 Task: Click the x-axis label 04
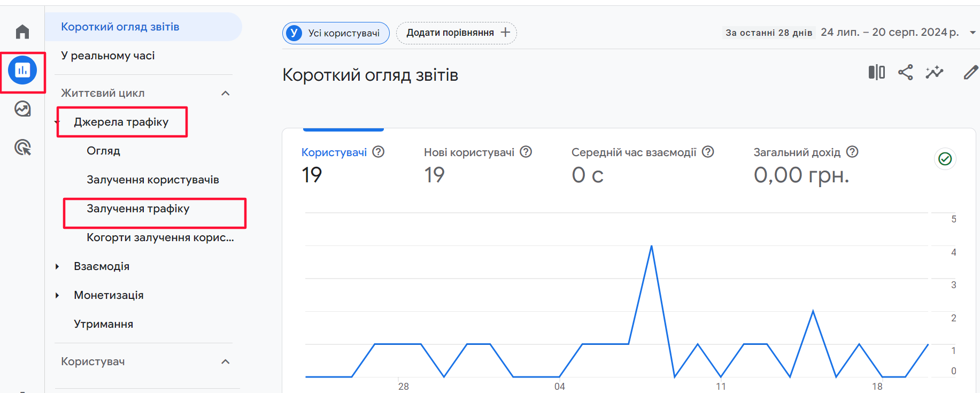(559, 386)
